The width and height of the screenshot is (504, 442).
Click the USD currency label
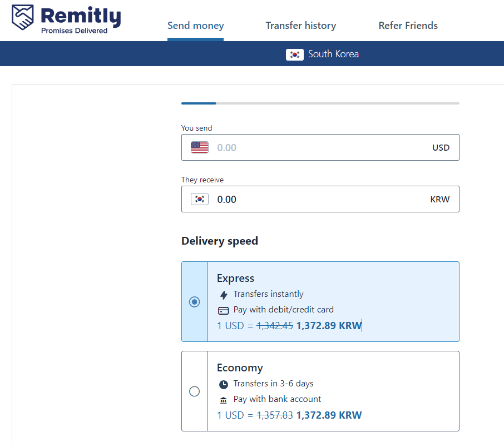441,148
